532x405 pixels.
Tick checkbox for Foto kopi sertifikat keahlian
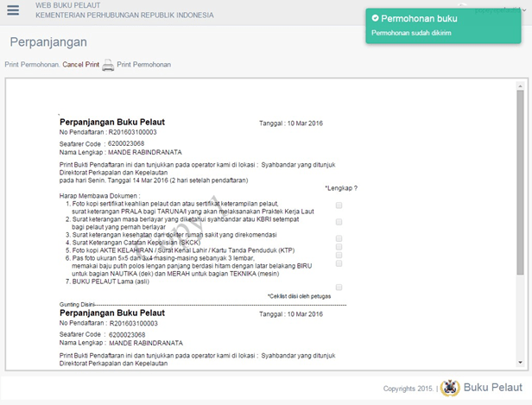tap(339, 206)
